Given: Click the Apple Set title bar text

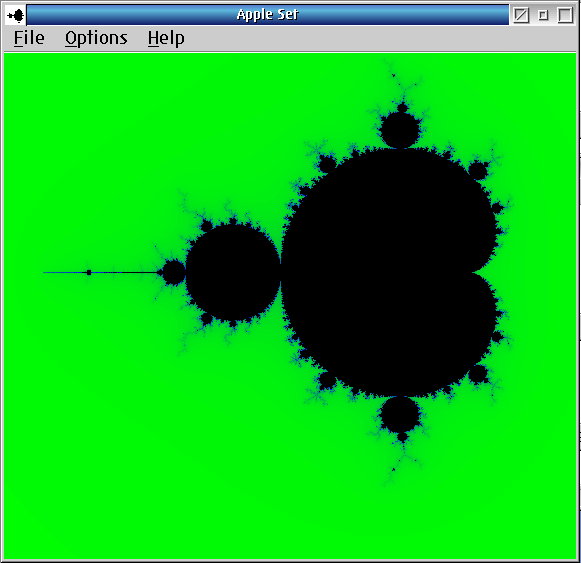Looking at the screenshot, I should pos(267,14).
